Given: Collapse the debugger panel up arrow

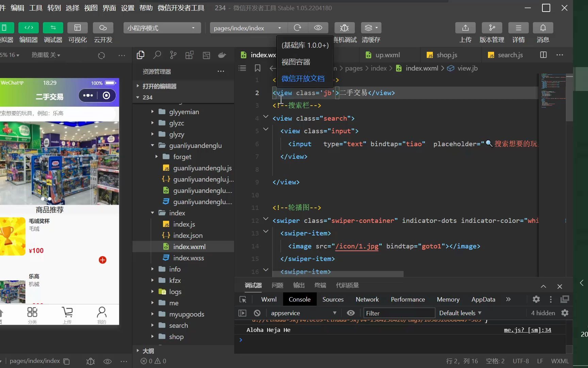Looking at the screenshot, I should (x=543, y=287).
